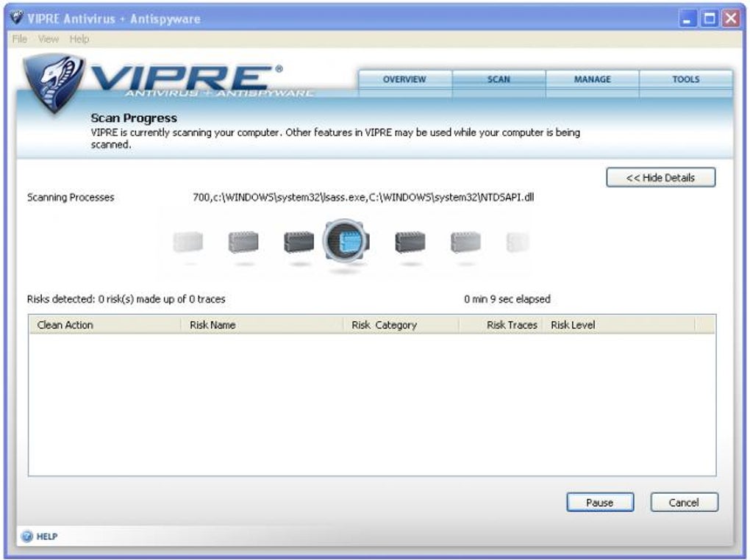Sort by the Risk Level column header

[x=572, y=324]
